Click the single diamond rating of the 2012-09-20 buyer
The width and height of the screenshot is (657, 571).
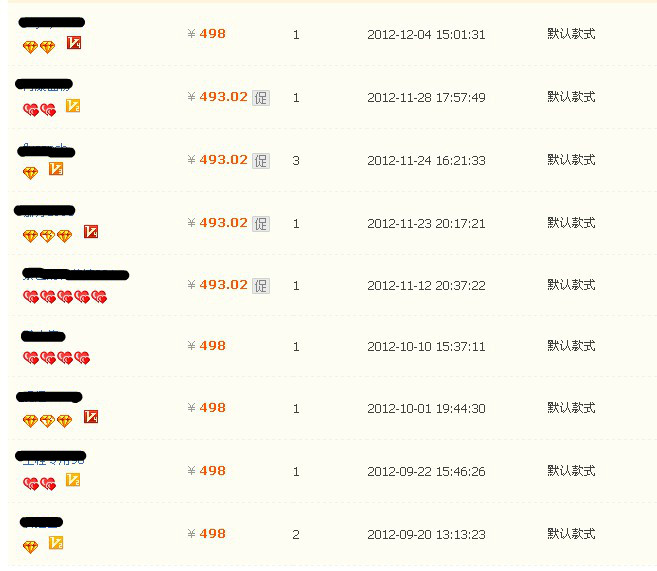click(x=30, y=547)
